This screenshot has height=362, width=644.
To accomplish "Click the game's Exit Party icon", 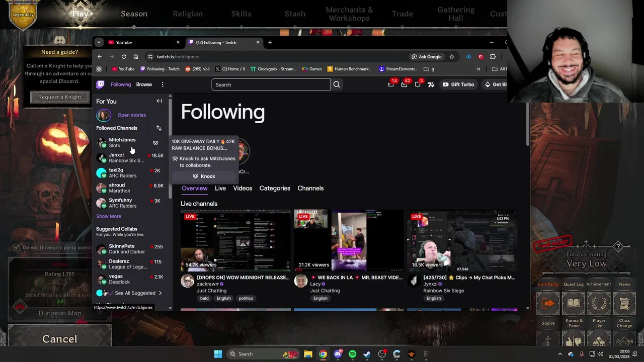I will pyautogui.click(x=548, y=303).
